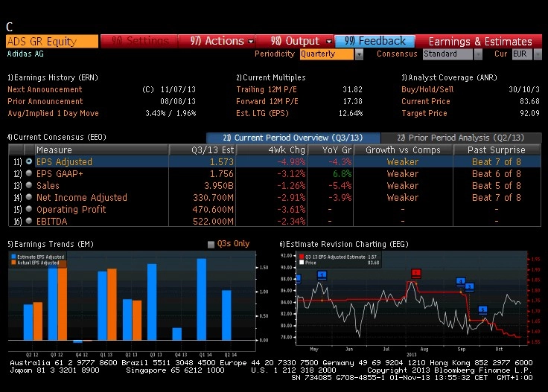Click the Q3 13 estimate bar in Earnings Trends
Image resolution: width=548 pixels, height=392 pixels.
[x=152, y=301]
